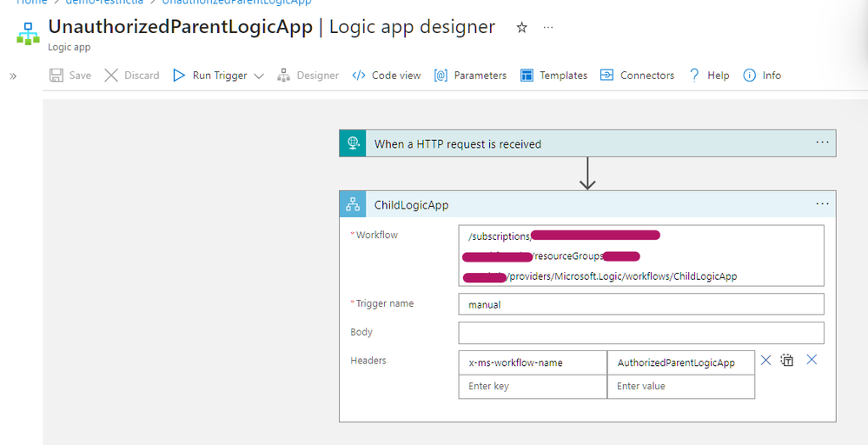
Task: Open Connectors from the toolbar
Action: coord(647,76)
